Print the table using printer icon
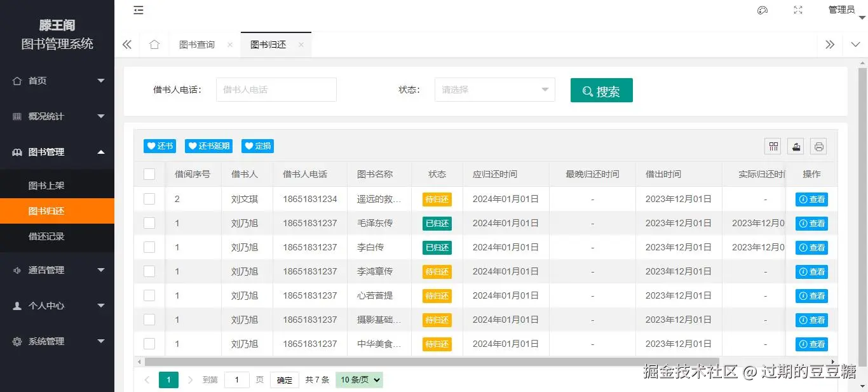Screen dimensions: 868x392 pyautogui.click(x=818, y=146)
